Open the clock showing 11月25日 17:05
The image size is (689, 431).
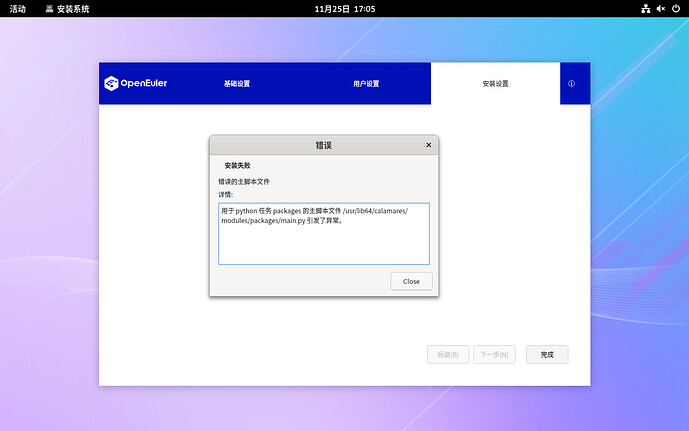click(x=344, y=9)
